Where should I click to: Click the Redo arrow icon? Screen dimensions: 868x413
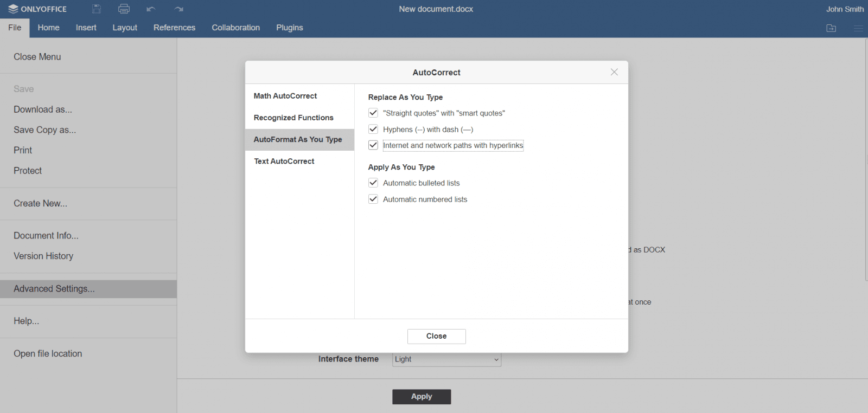click(178, 9)
